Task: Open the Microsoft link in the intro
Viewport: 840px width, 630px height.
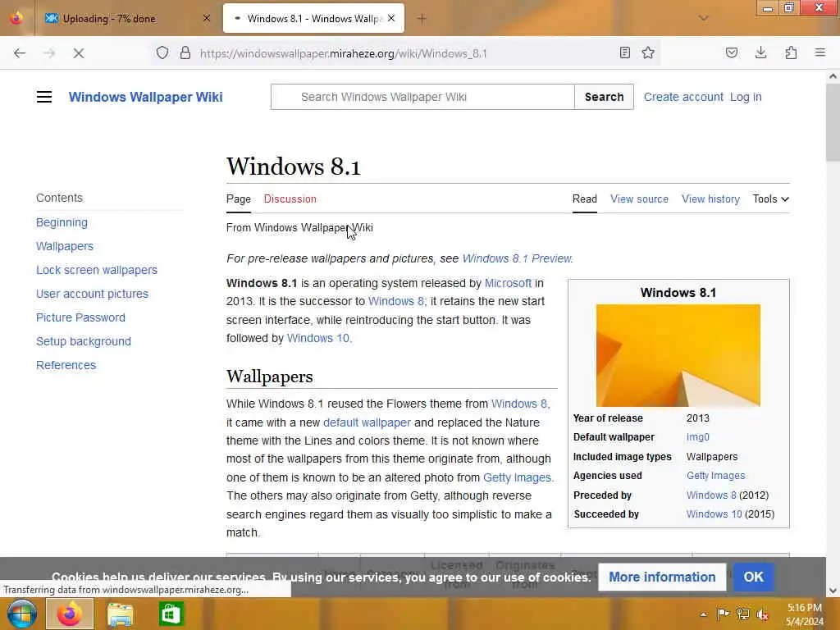Action: point(508,283)
